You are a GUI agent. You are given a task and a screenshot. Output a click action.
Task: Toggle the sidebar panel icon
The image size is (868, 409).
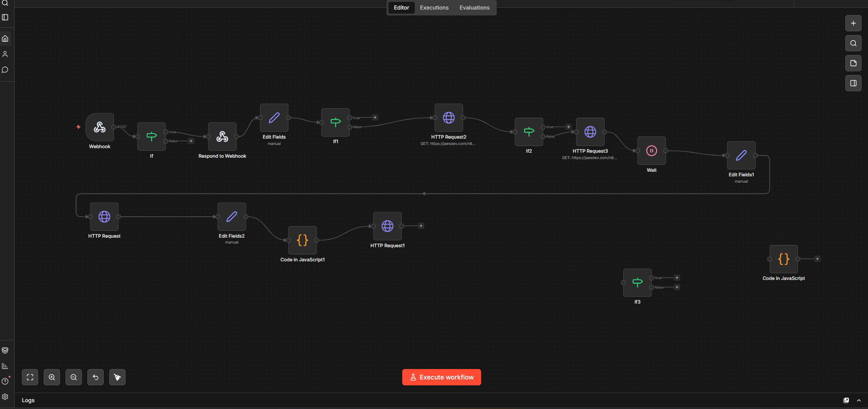[x=5, y=17]
